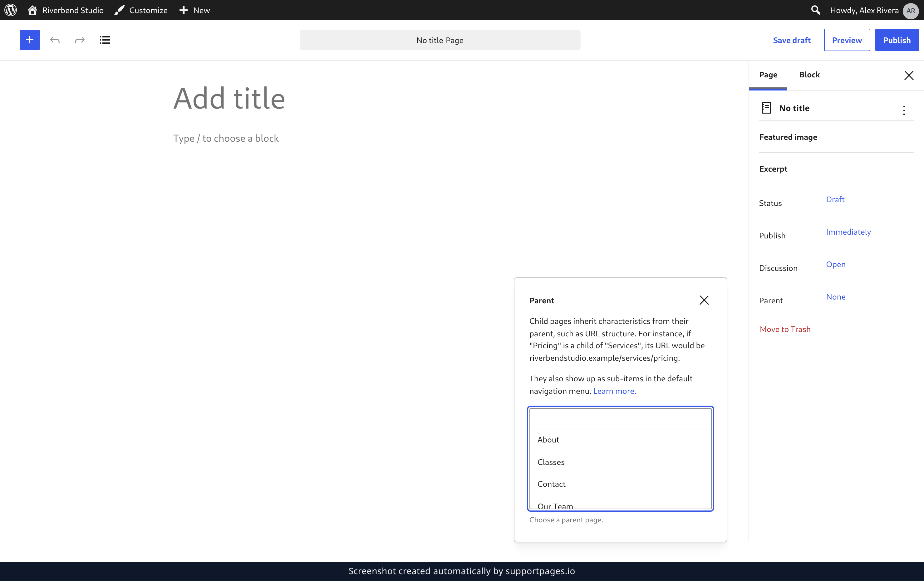
Task: Switch to the Block tab
Action: (810, 75)
